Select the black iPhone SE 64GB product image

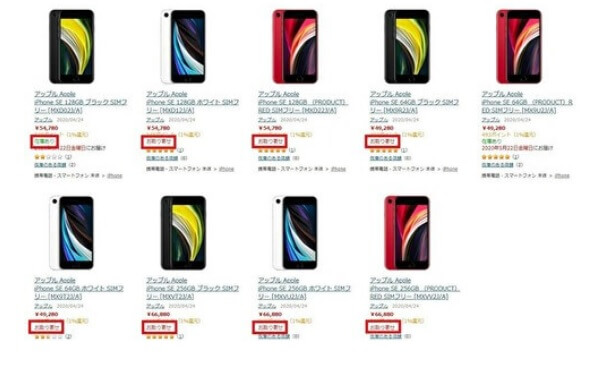[x=407, y=46]
